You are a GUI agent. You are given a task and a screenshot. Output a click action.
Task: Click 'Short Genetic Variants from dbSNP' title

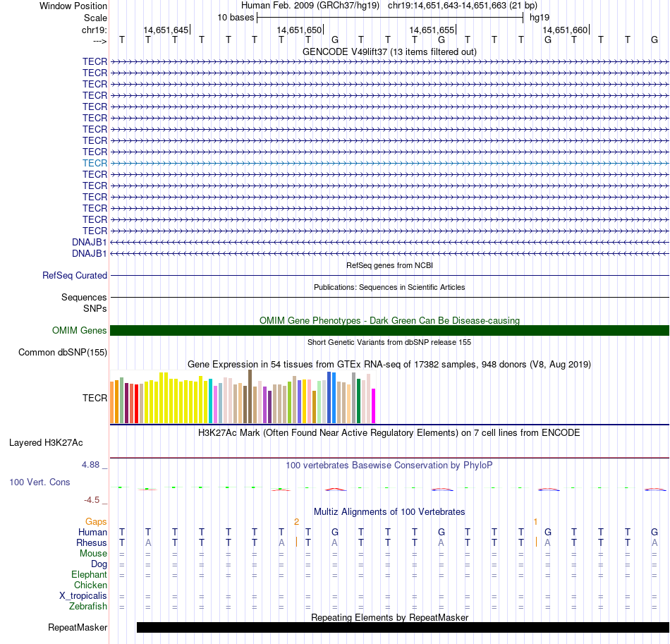(x=389, y=342)
